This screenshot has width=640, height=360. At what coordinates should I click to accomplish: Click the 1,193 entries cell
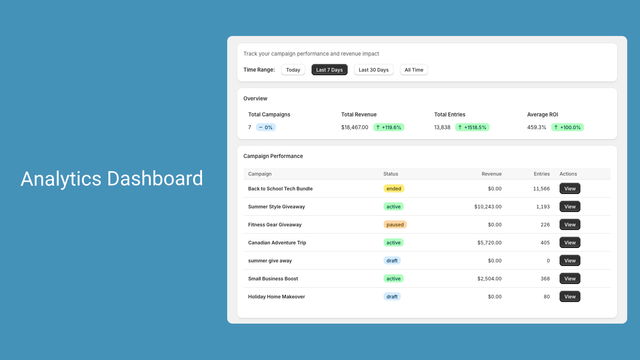543,207
